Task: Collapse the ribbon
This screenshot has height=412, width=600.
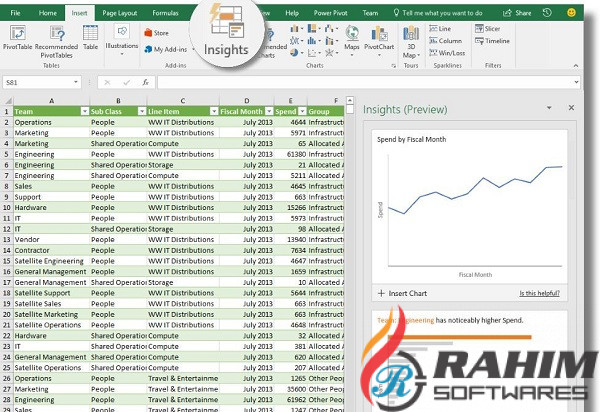Action: [576, 66]
